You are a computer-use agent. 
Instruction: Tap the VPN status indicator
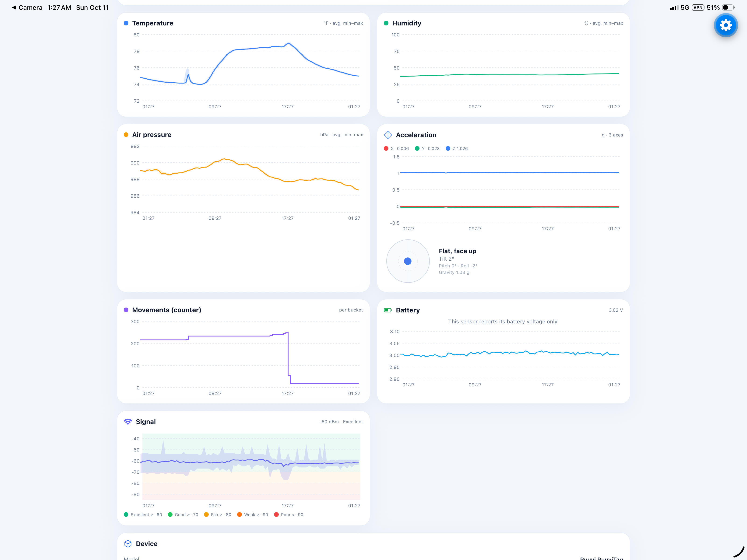coord(698,7)
